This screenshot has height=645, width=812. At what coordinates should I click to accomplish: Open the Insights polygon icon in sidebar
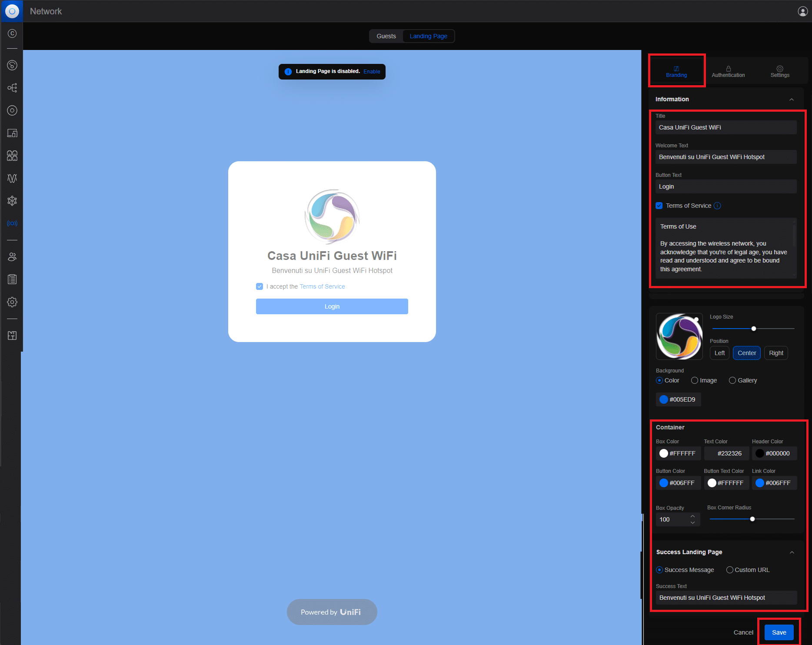pyautogui.click(x=12, y=201)
